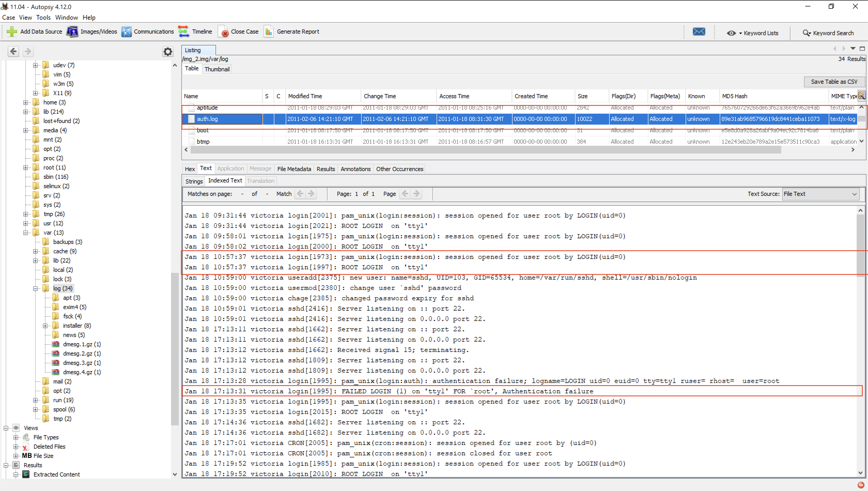Switch to the Strings sub-tab

coord(194,181)
